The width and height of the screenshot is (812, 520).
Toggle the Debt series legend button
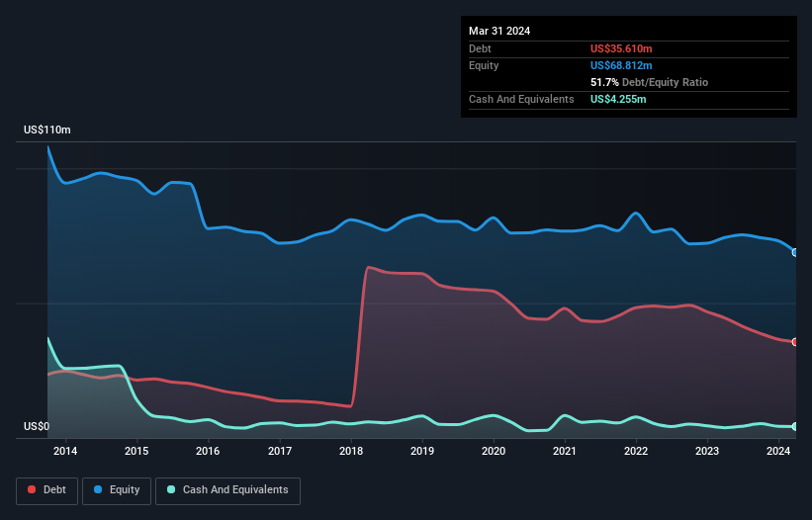46,490
